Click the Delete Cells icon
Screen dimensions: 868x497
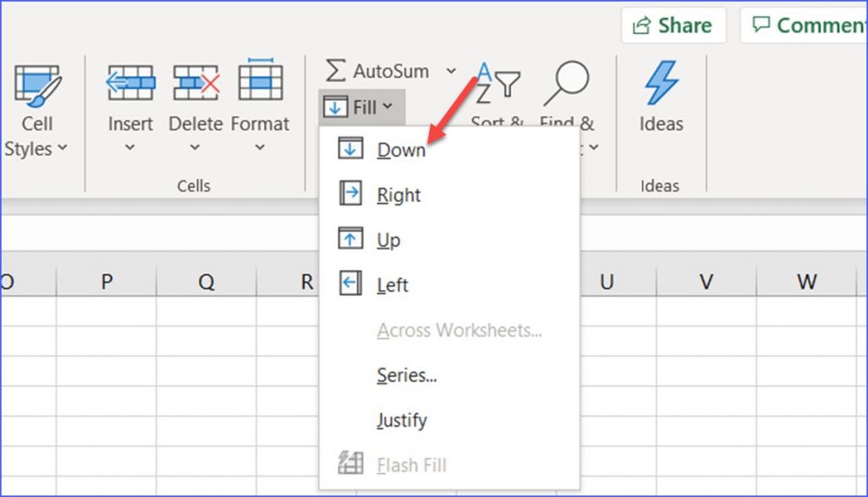pyautogui.click(x=196, y=82)
